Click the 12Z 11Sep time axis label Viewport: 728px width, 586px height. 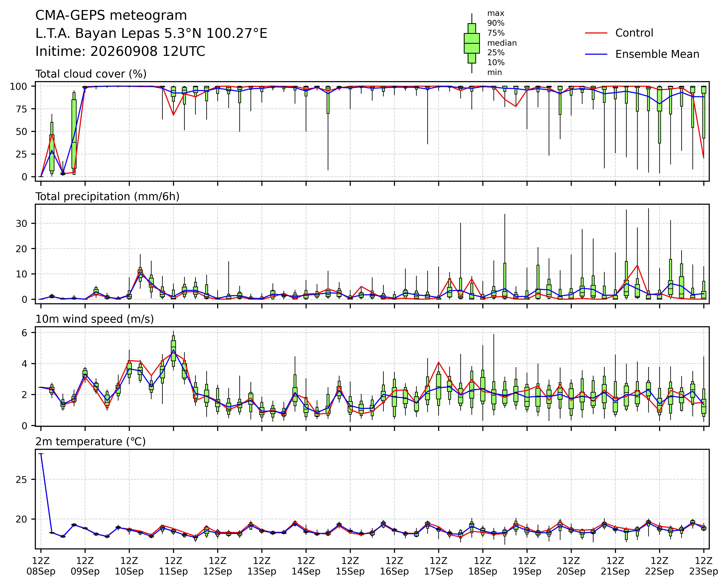tap(173, 566)
